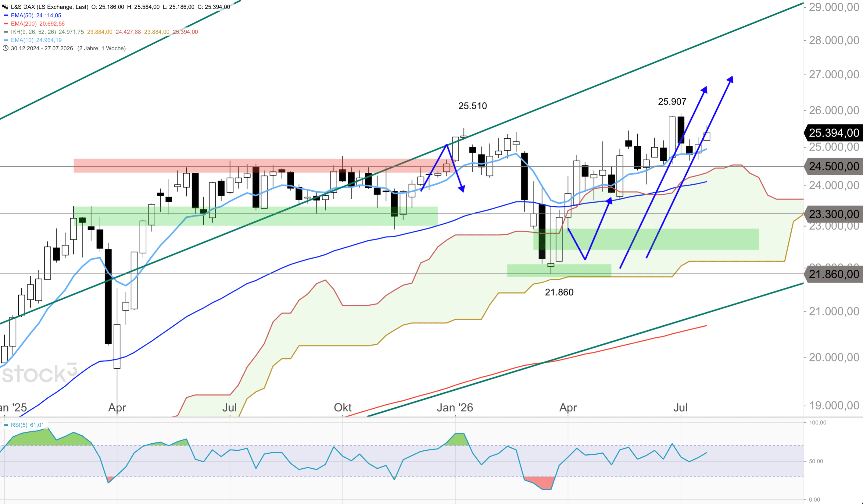Click the green IKH legend marker
The height and width of the screenshot is (504, 863).
5,32
